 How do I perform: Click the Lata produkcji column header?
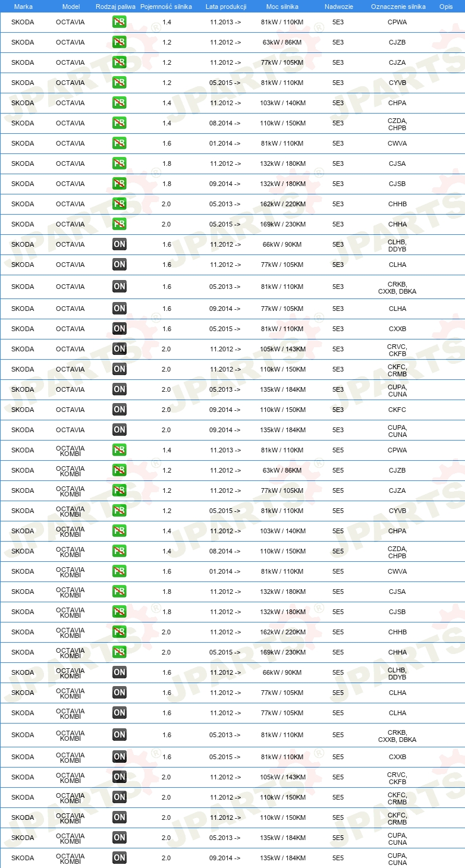tap(226, 7)
